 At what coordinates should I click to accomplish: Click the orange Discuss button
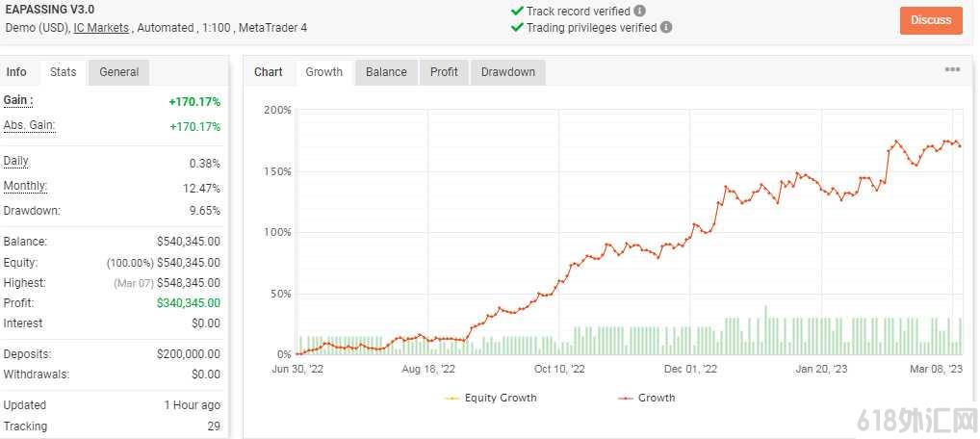(x=931, y=20)
